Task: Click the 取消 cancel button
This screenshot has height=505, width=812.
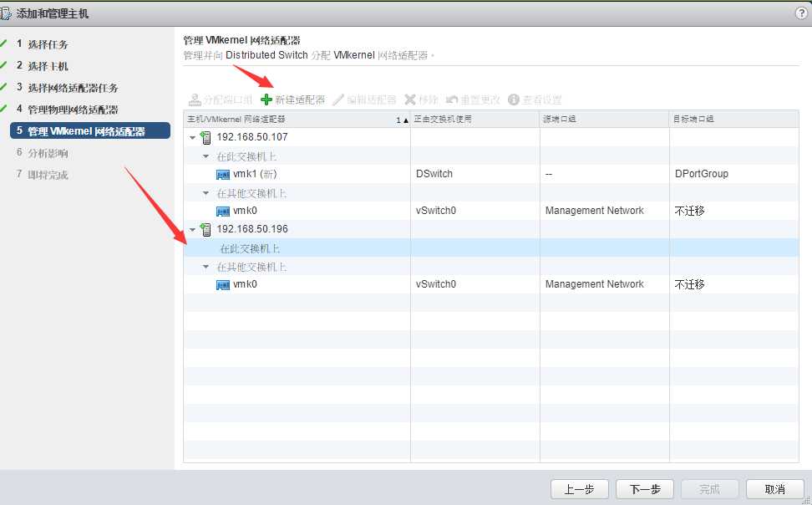Action: pyautogui.click(x=774, y=489)
